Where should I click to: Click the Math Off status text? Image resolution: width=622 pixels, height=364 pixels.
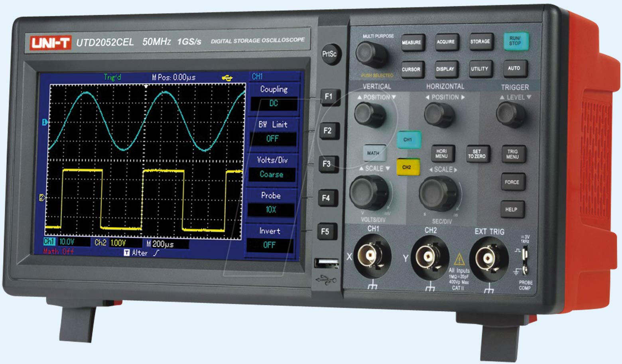tap(59, 251)
